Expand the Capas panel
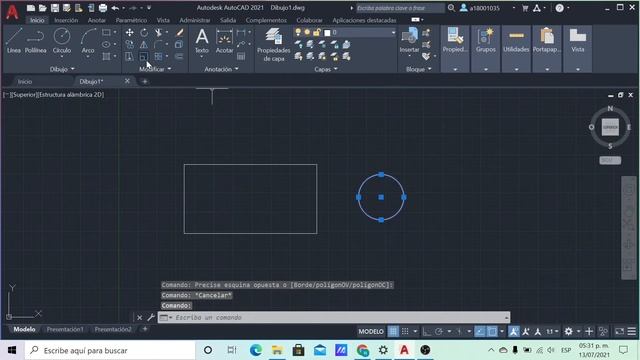 pyautogui.click(x=326, y=69)
